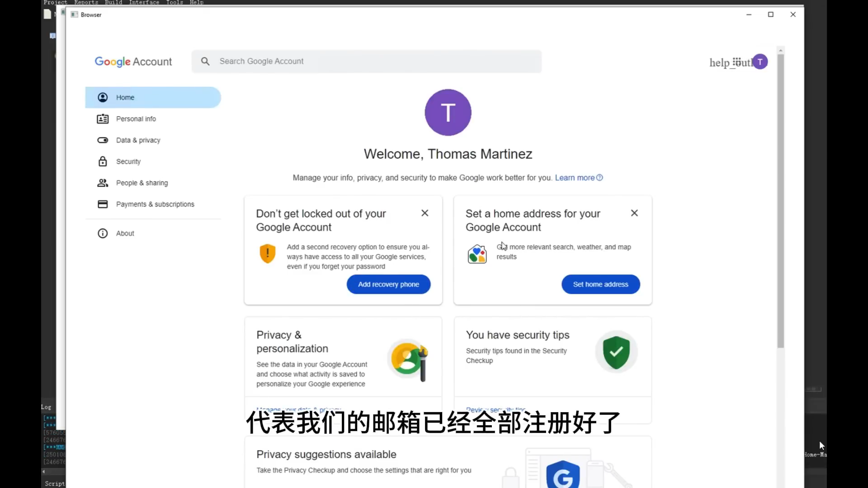Click the Google Account logo

coord(133,61)
